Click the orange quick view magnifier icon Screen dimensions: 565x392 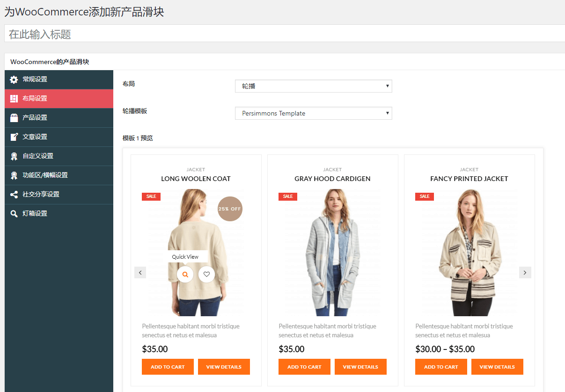pyautogui.click(x=185, y=275)
